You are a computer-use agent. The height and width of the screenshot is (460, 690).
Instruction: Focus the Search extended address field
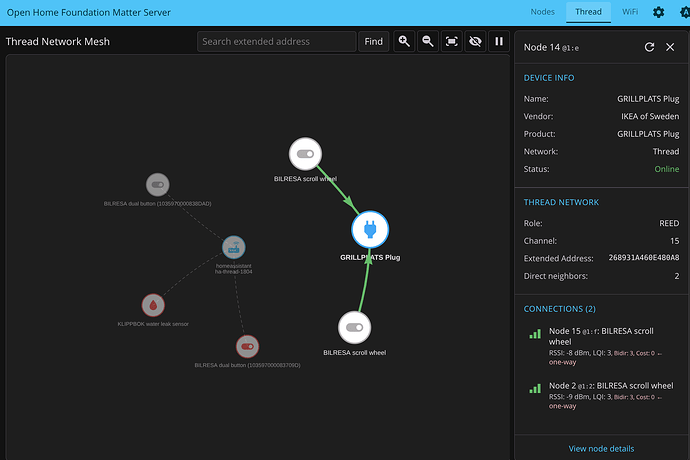[276, 41]
